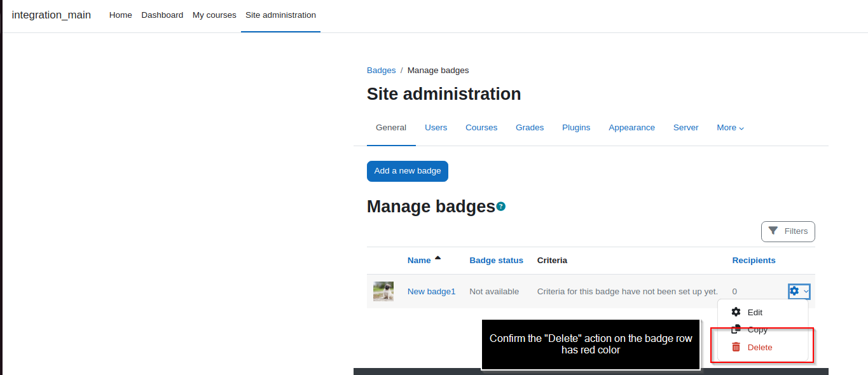The image size is (868, 375).
Task: Expand the More tab dropdown
Action: click(x=730, y=128)
